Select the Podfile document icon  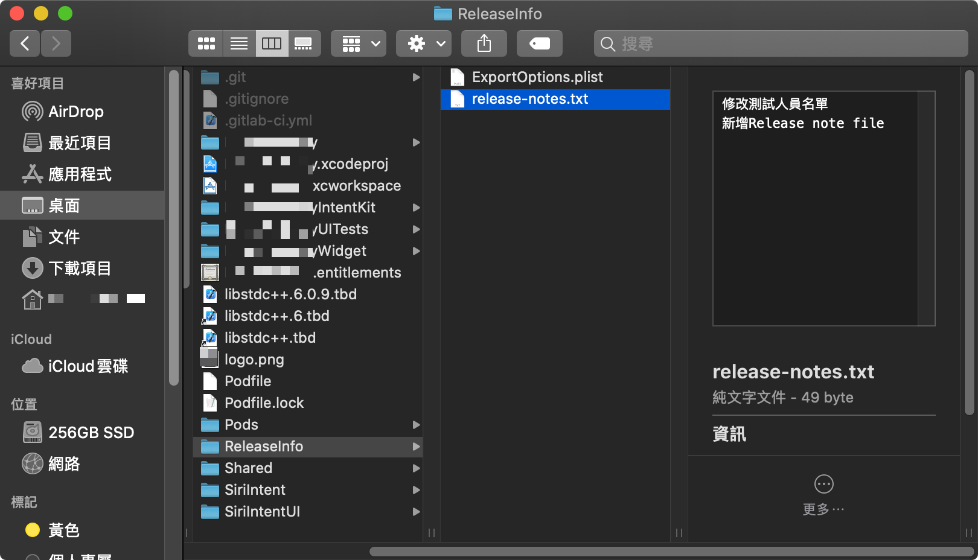[x=210, y=381]
